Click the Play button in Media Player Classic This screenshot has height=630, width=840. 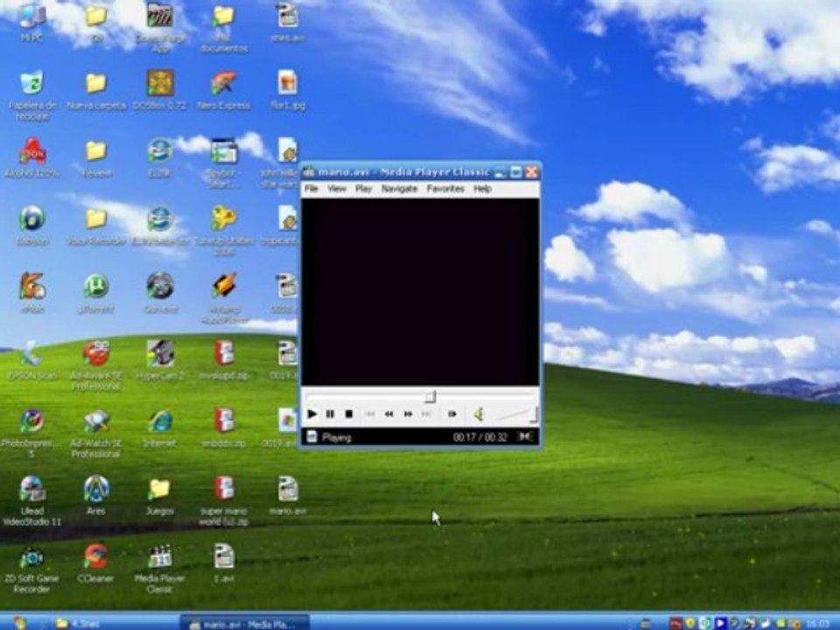click(311, 414)
